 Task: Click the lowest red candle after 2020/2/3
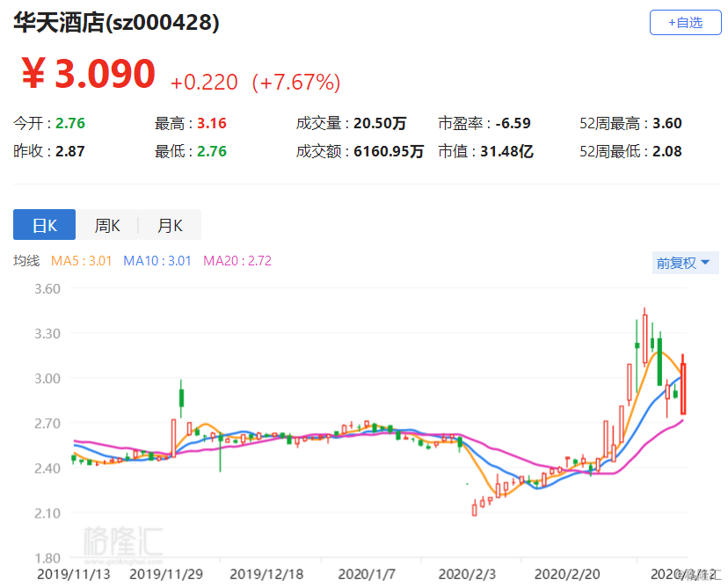pyautogui.click(x=474, y=509)
